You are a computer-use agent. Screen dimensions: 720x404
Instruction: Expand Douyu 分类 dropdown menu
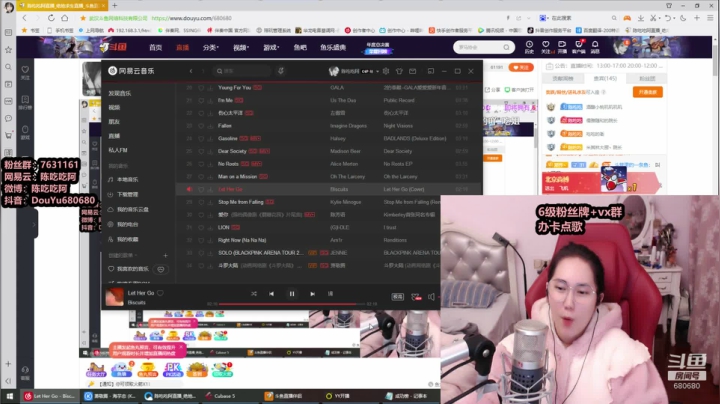coord(211,47)
